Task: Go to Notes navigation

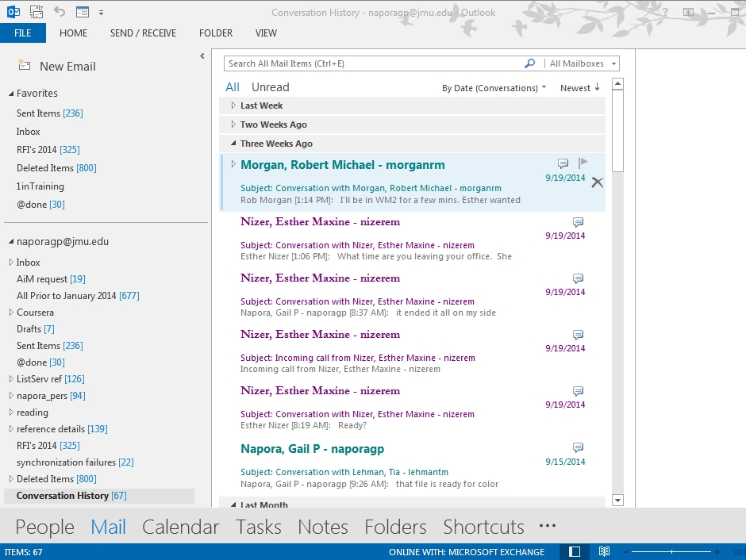Action: point(323,527)
